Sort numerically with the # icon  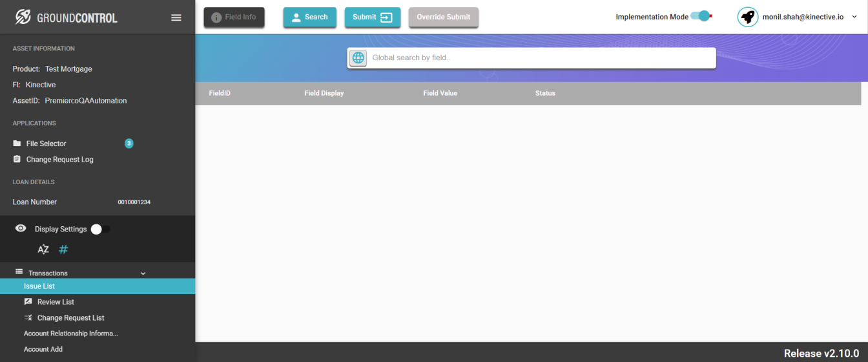(63, 250)
